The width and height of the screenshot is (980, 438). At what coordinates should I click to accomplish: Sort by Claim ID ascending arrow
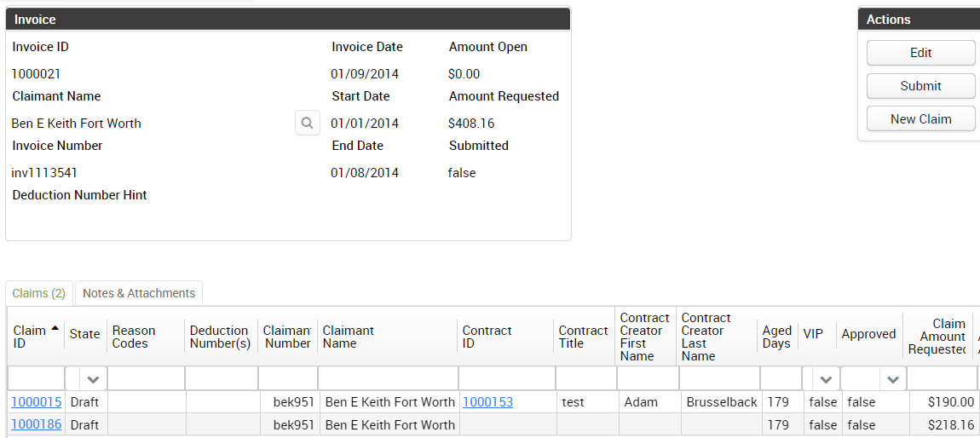tap(55, 328)
